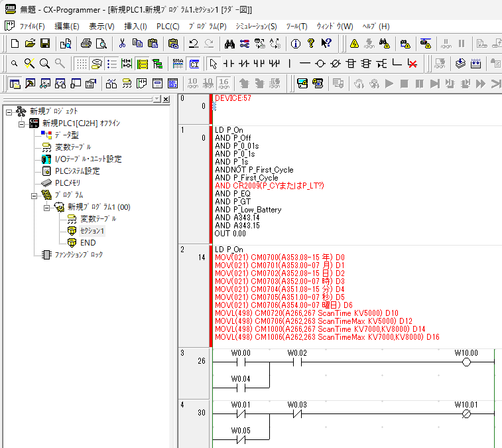Toggle the grid display button
502x448 pixels.
coord(80,64)
